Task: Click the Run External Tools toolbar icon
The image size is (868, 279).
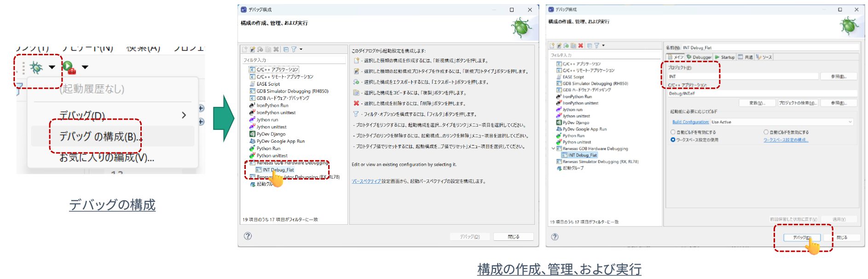Action: [x=69, y=68]
